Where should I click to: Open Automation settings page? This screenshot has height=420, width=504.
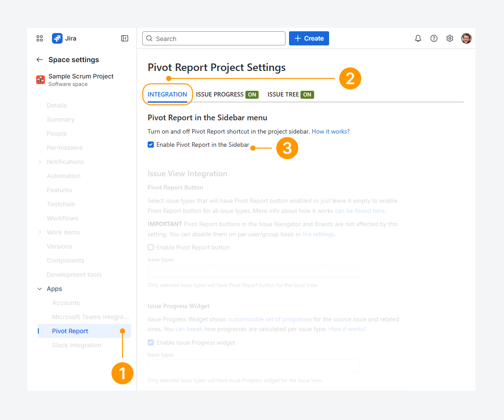pos(63,176)
